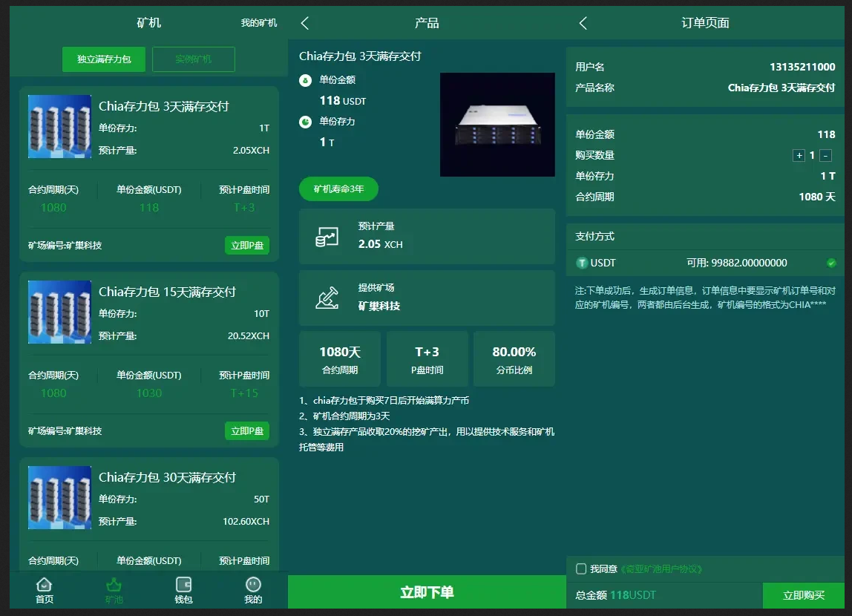The height and width of the screenshot is (616, 852).
Task: Click the 预计产量 chart icon on product page
Action: pyautogui.click(x=327, y=237)
